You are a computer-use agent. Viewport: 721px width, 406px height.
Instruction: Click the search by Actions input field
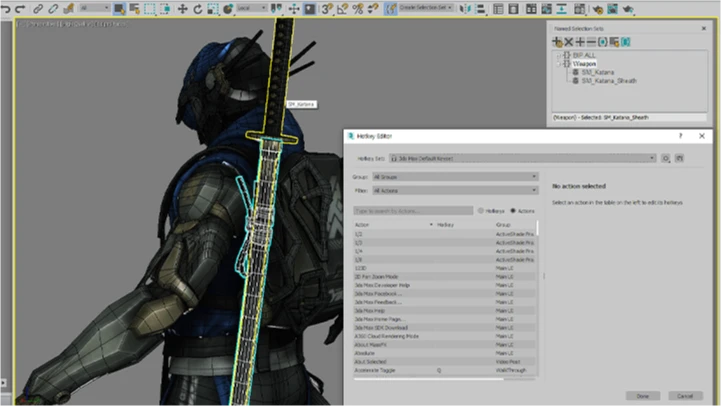pos(413,211)
